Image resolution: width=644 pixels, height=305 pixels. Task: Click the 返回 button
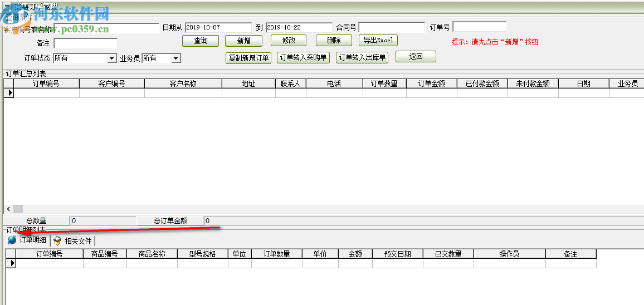pos(416,57)
